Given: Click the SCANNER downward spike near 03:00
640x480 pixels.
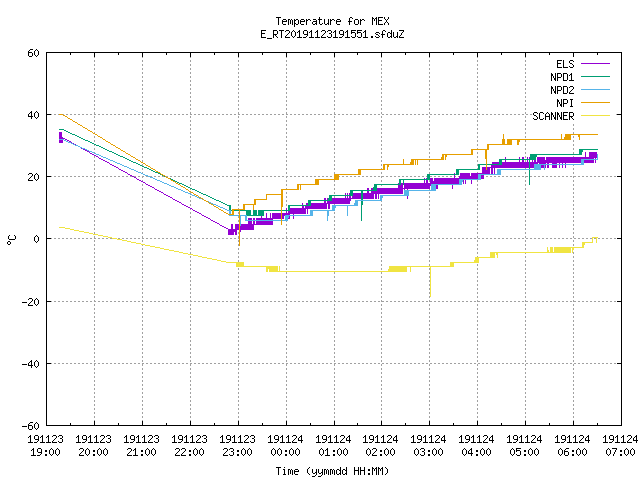Looking at the screenshot, I should (430, 282).
